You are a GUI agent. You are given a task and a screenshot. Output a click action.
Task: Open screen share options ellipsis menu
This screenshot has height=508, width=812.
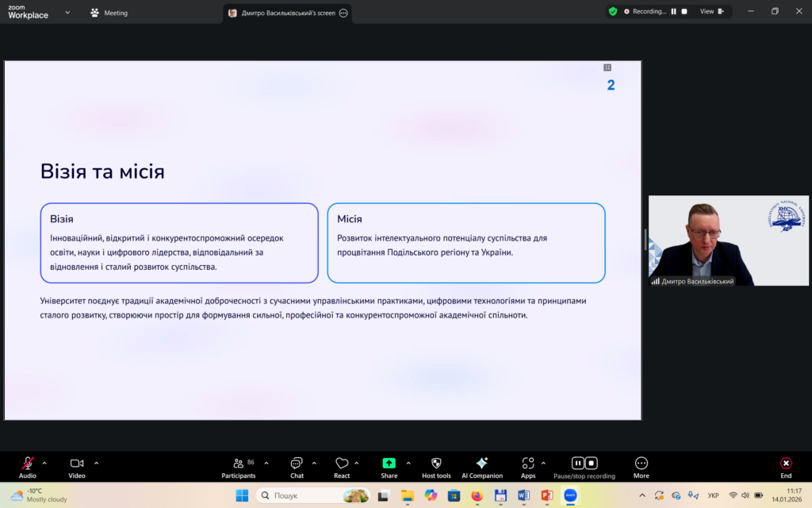pyautogui.click(x=343, y=13)
